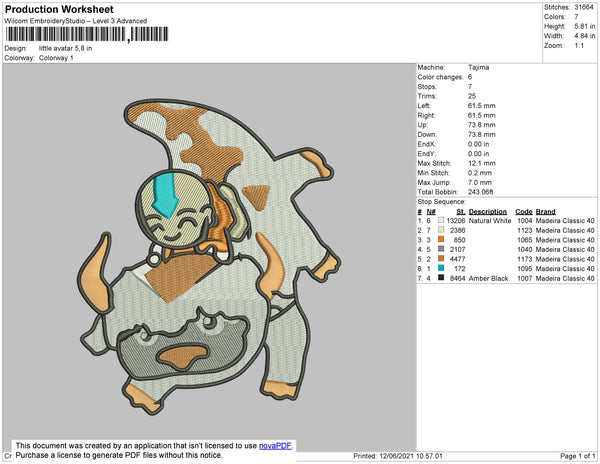Select the gray swatch for code 1040
The height and width of the screenshot is (464, 600).
pyautogui.click(x=441, y=249)
